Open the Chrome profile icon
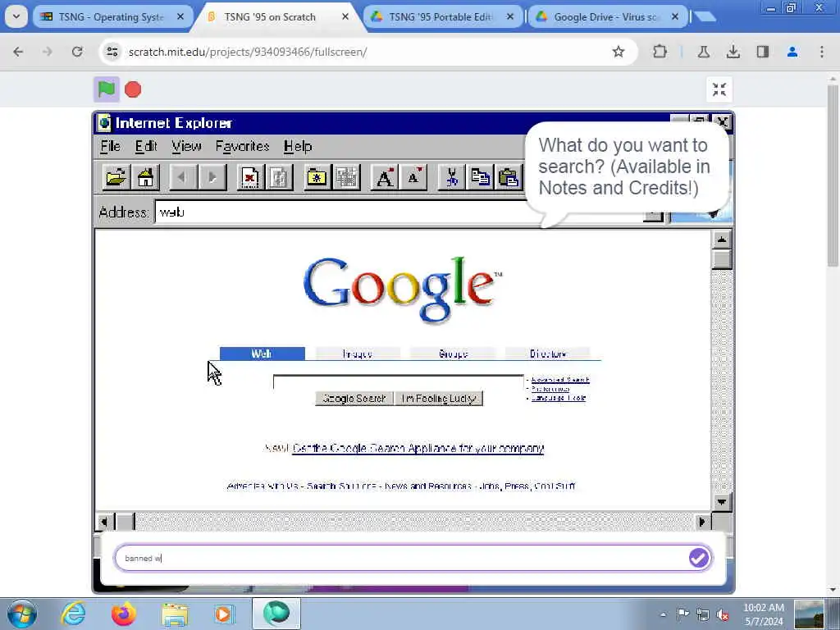The image size is (840, 630). point(792,52)
